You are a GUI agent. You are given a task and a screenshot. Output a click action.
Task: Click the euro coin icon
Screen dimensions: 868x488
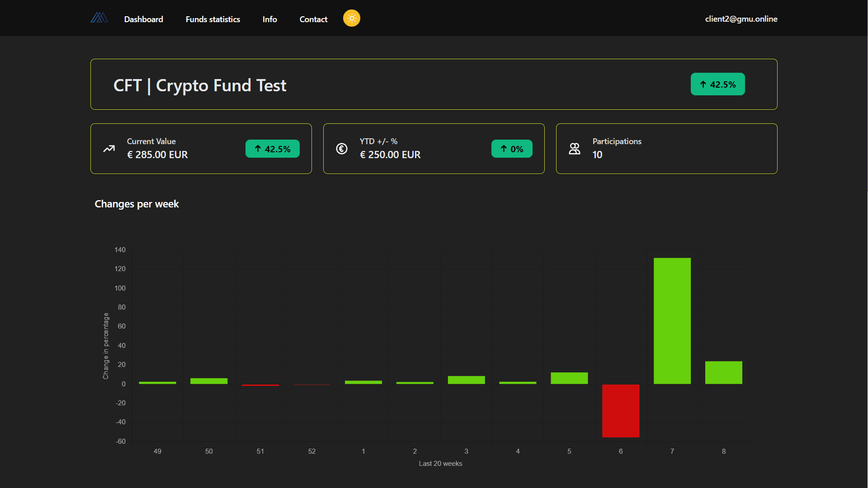[342, 149]
